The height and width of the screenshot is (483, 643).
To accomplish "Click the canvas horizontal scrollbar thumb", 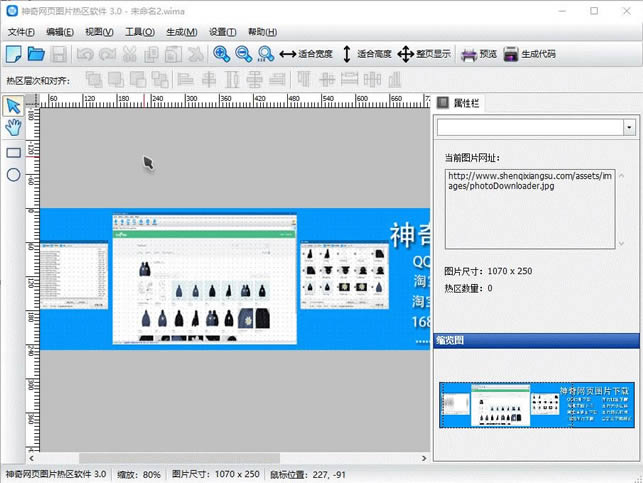I will click(x=179, y=458).
